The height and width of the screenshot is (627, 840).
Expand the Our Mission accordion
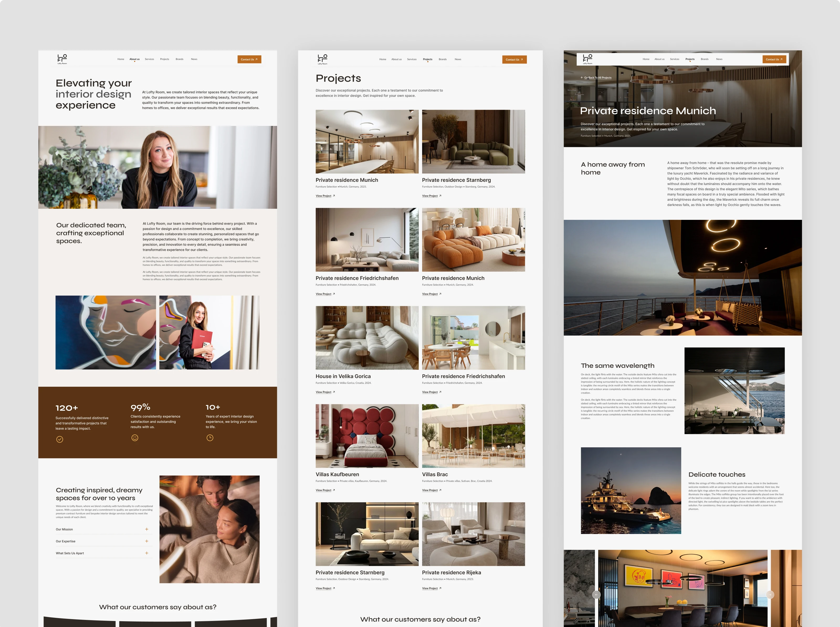(x=146, y=529)
